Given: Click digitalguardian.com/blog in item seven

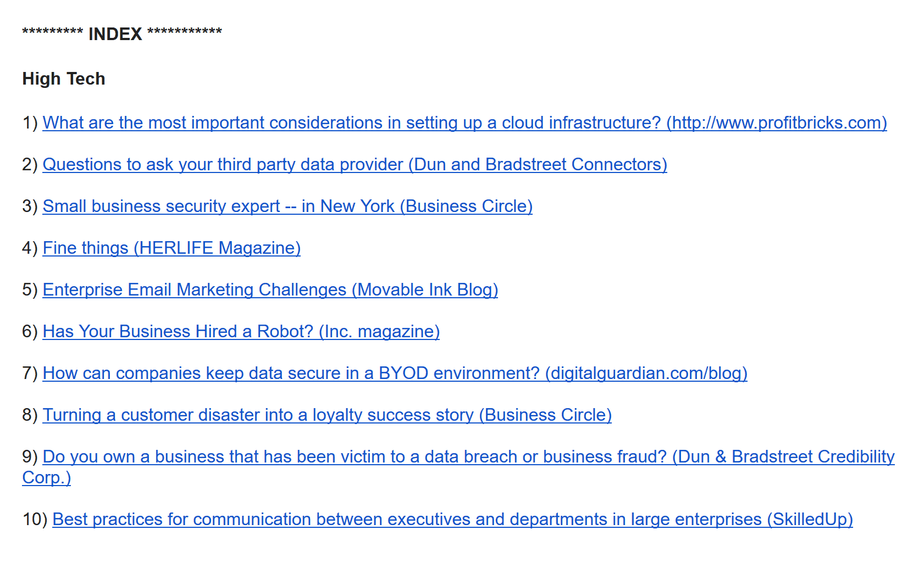Looking at the screenshot, I should pos(646,373).
